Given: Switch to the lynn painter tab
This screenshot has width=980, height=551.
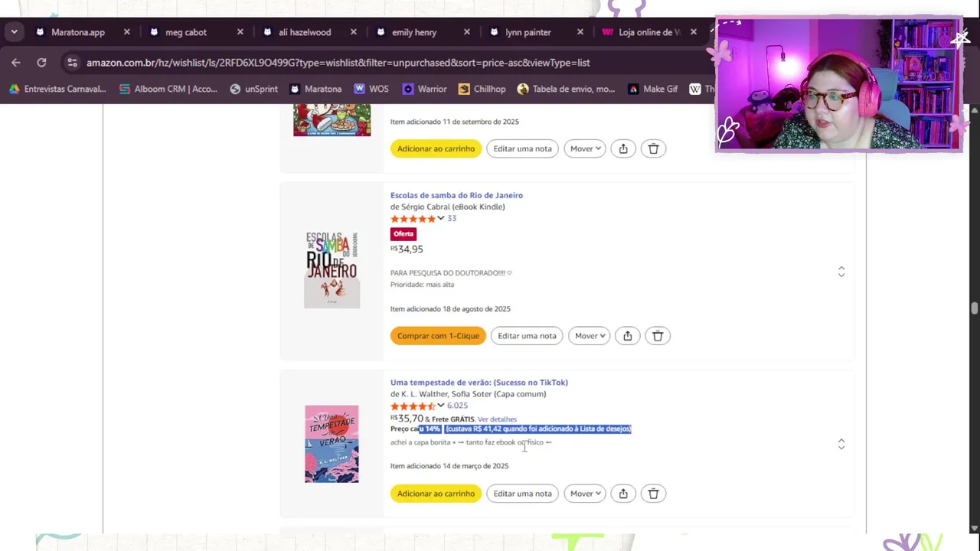Looking at the screenshot, I should point(528,32).
